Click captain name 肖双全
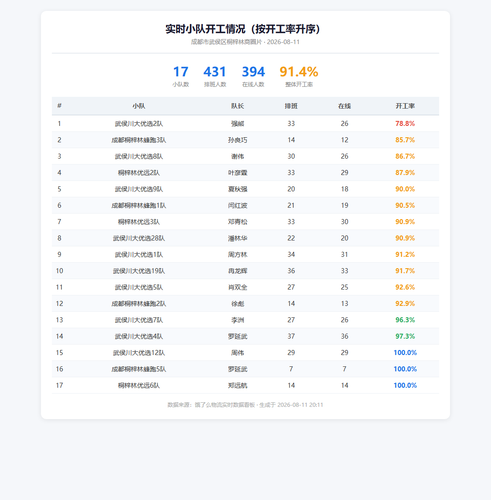The height and width of the screenshot is (500, 491). 238,287
